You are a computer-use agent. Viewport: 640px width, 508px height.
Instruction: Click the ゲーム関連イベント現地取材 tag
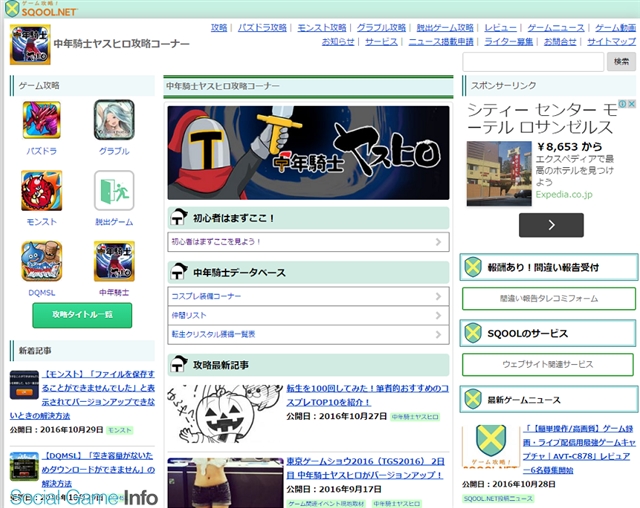[326, 504]
